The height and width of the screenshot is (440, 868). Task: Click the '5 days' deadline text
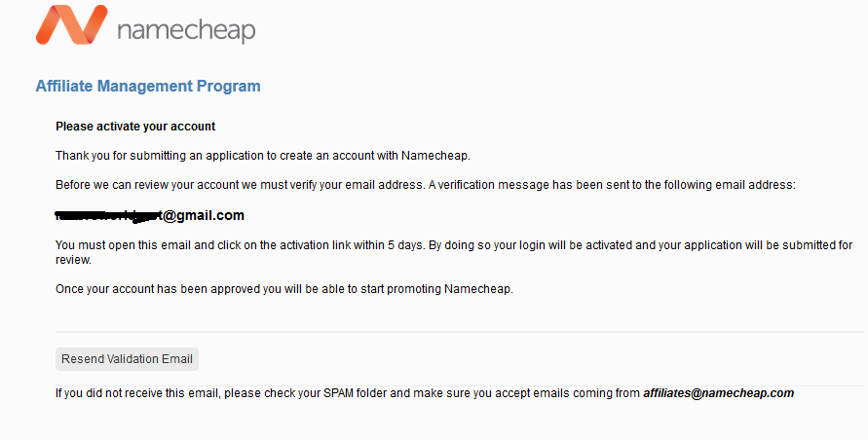click(x=405, y=244)
